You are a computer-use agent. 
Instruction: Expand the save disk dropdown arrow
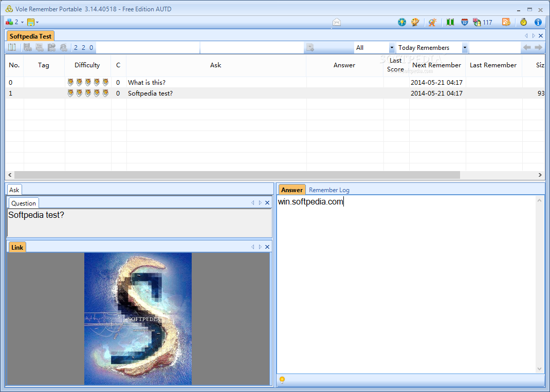pyautogui.click(x=37, y=23)
